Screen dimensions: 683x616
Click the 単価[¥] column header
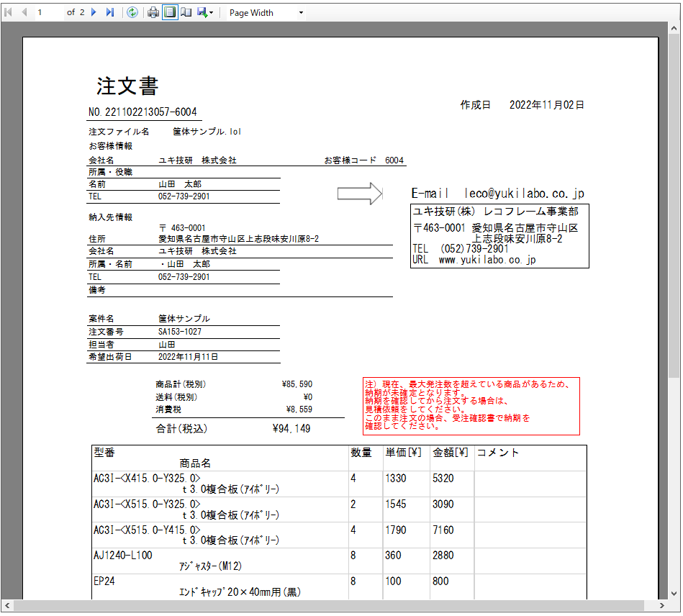point(403,453)
